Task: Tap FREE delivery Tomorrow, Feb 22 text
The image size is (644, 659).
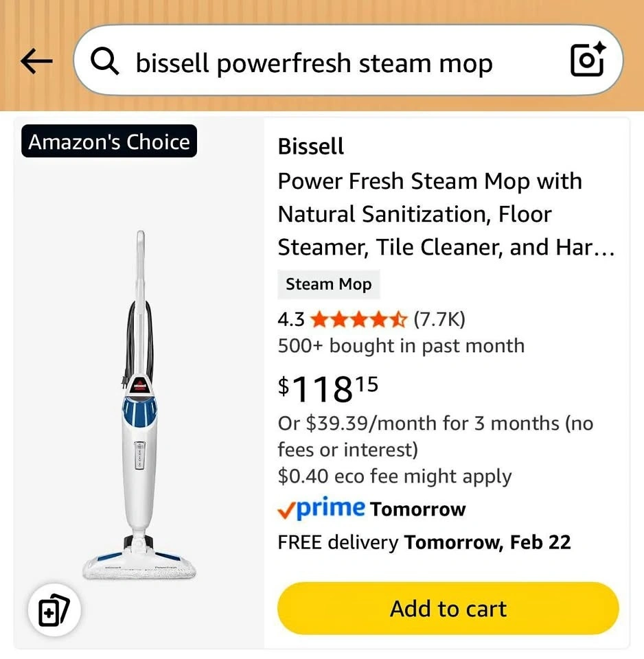Action: point(424,542)
